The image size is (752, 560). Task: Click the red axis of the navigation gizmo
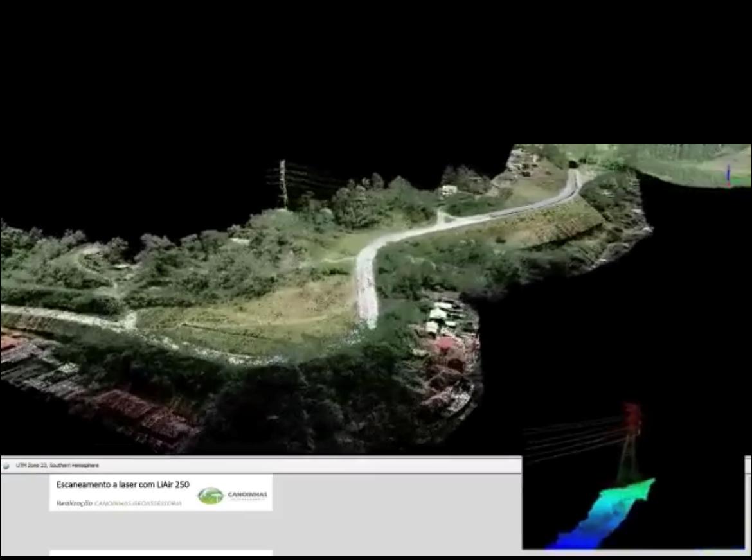point(728,186)
